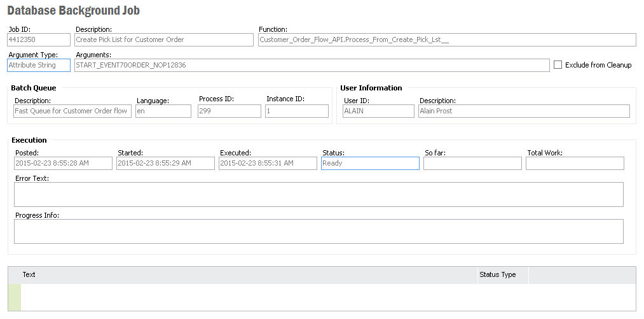Select the Batch Queue Description field
This screenshot has height=319, width=644.
coord(72,111)
